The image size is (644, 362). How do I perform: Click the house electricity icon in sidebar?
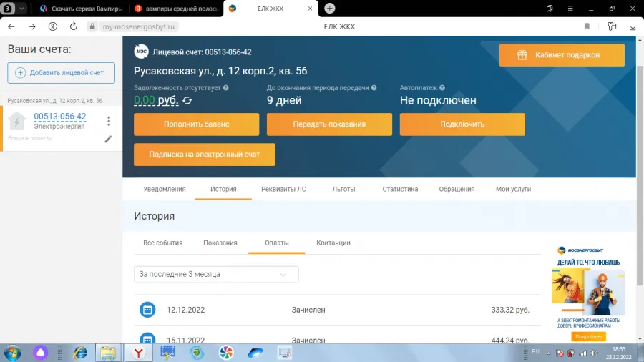[17, 122]
